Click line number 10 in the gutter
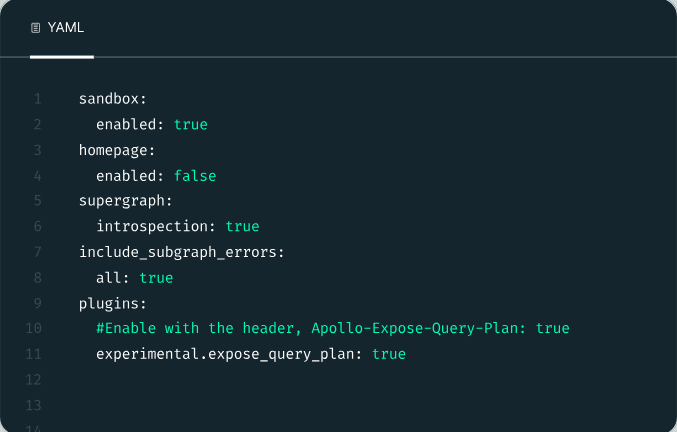 tap(33, 328)
